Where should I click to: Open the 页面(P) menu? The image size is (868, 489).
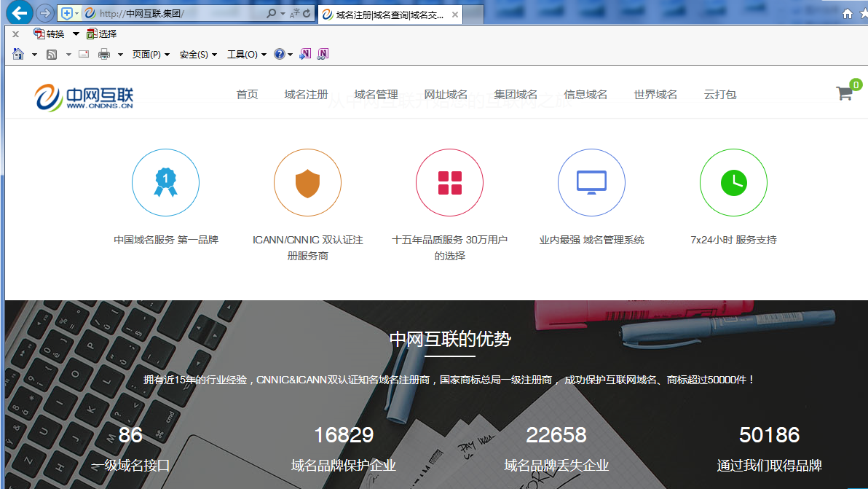click(x=151, y=54)
